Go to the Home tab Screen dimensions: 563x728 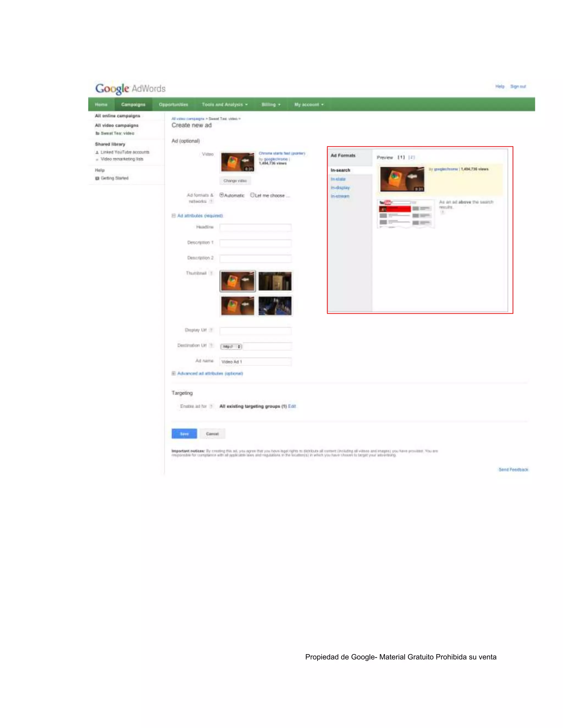click(101, 104)
